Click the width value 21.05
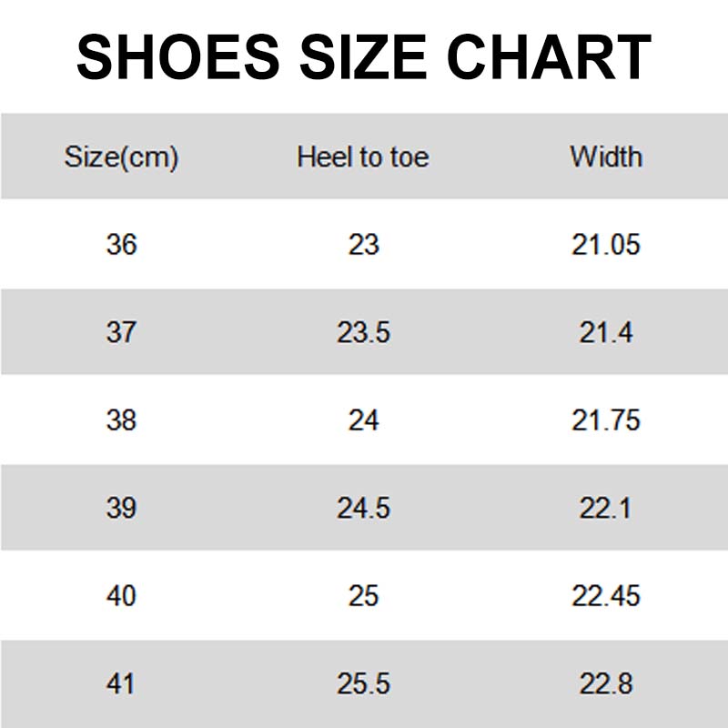Image resolution: width=728 pixels, height=728 pixels. point(606,244)
